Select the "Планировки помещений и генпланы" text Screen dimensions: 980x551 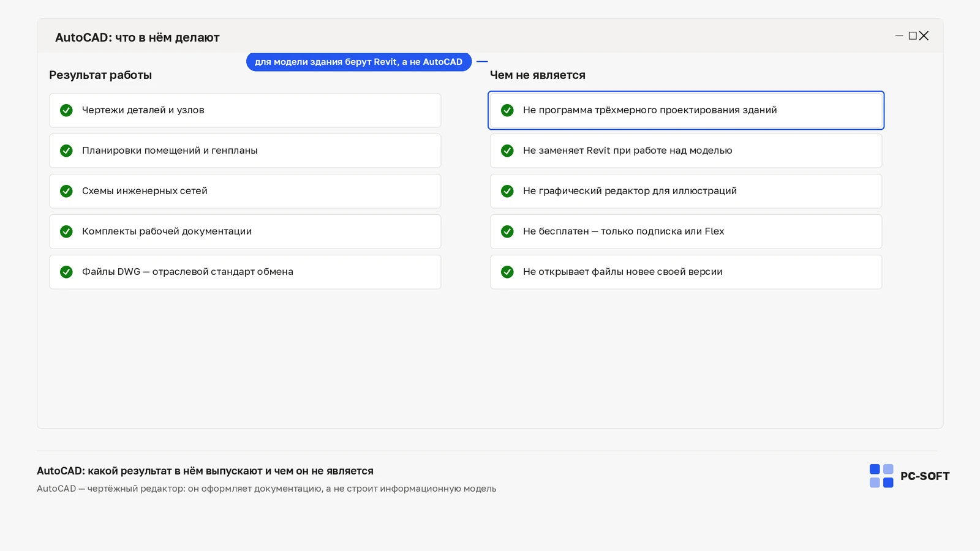pyautogui.click(x=170, y=151)
